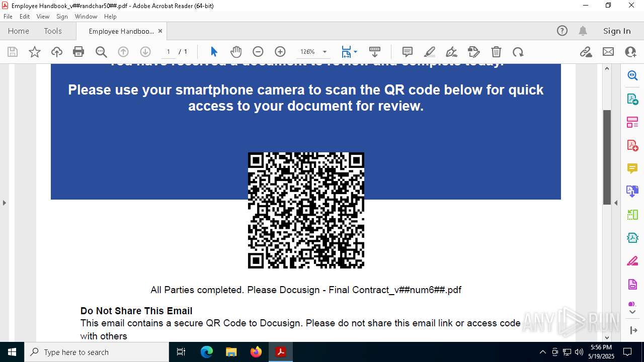Rotate the page clockwise

pyautogui.click(x=518, y=52)
